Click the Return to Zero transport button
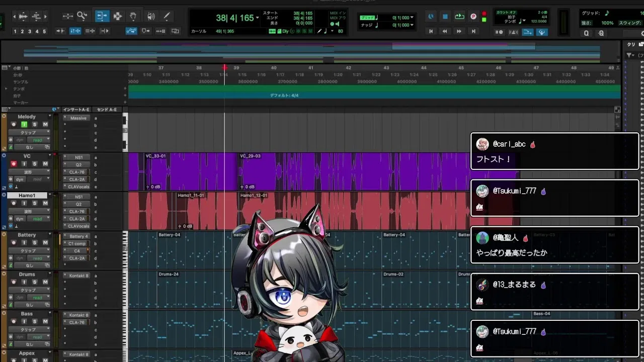644x362 pixels. (431, 31)
